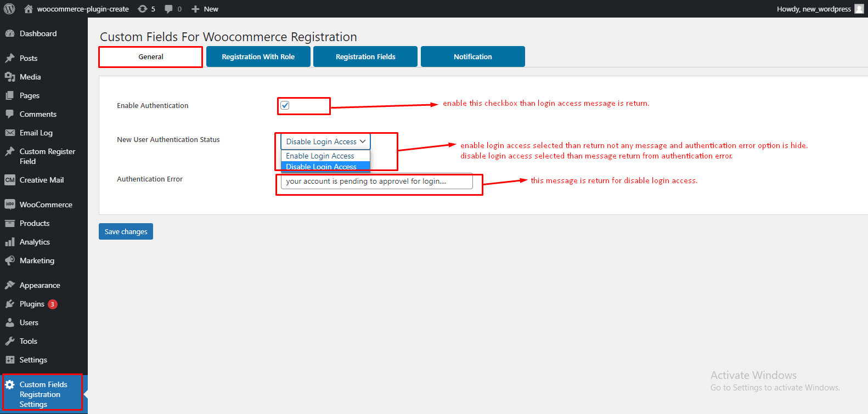Switch to Registration With Role tab
Image resolution: width=868 pixels, height=414 pixels.
(x=258, y=56)
